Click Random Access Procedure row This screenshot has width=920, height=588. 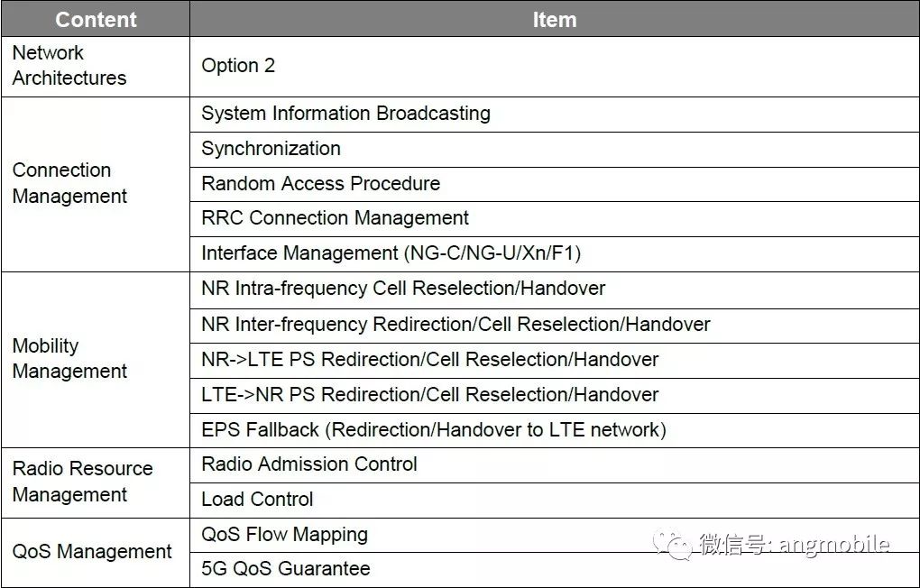(555, 184)
